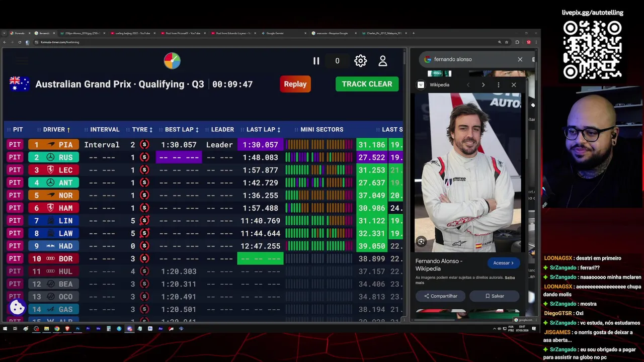Click the TRACK CLEAR status button
This screenshot has height=362, width=644.
367,84
